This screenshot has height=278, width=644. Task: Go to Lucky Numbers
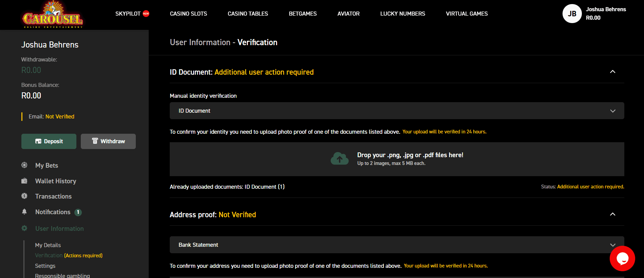click(403, 14)
